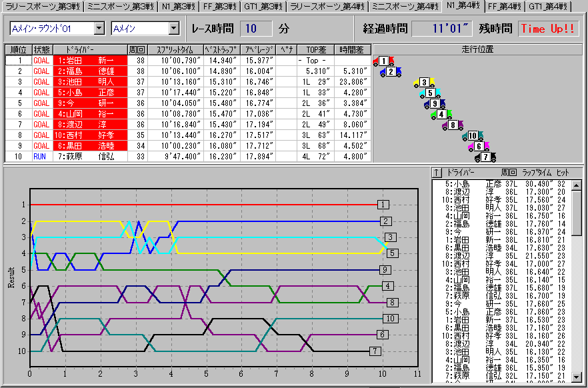Click the up-arrow sort button beside ドライバー lap list

coord(437,173)
